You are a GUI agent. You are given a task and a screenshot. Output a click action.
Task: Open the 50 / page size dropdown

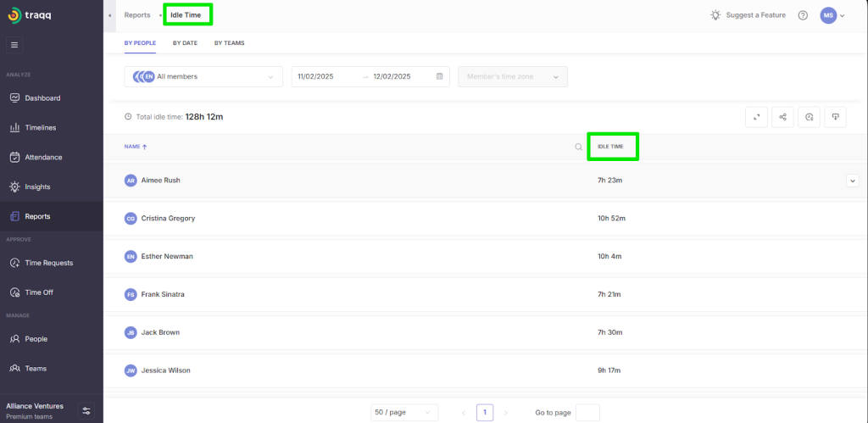[404, 412]
